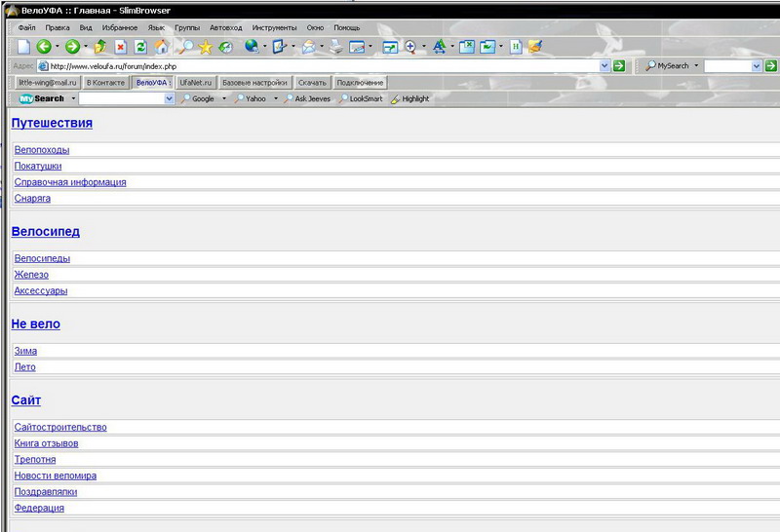Open the Не вело category link
Viewport: 780px width, 532px height.
click(36, 323)
